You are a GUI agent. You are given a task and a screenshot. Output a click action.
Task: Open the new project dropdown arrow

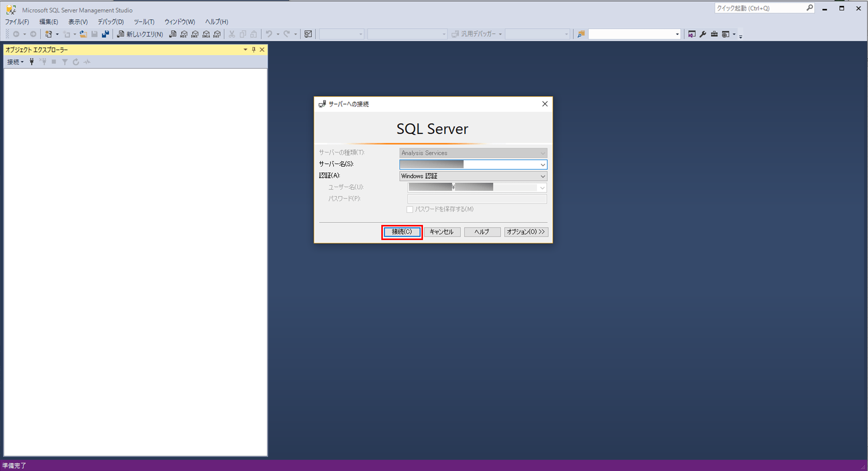click(57, 34)
